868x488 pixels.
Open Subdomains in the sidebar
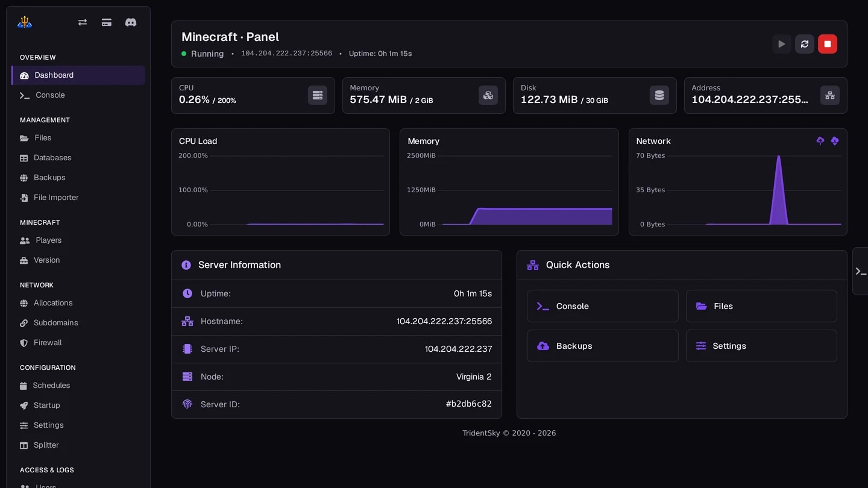click(x=78, y=323)
